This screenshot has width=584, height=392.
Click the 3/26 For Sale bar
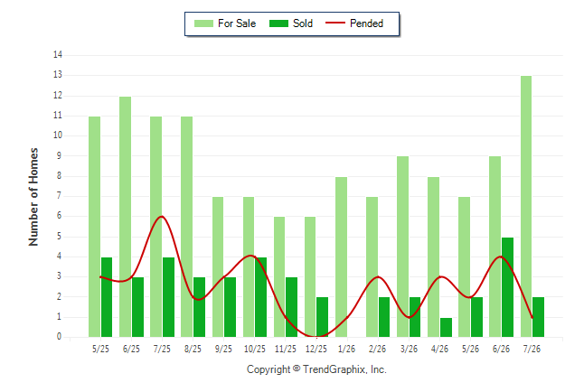point(402,247)
